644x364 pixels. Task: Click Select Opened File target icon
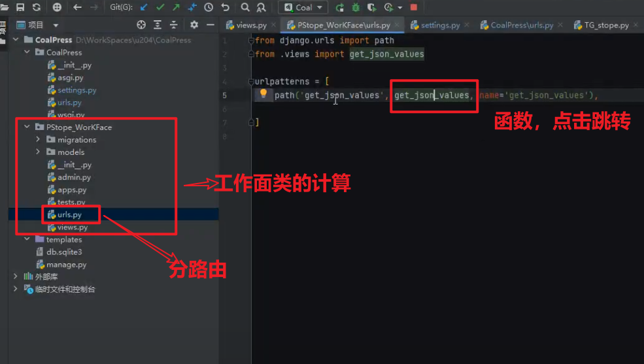(141, 25)
